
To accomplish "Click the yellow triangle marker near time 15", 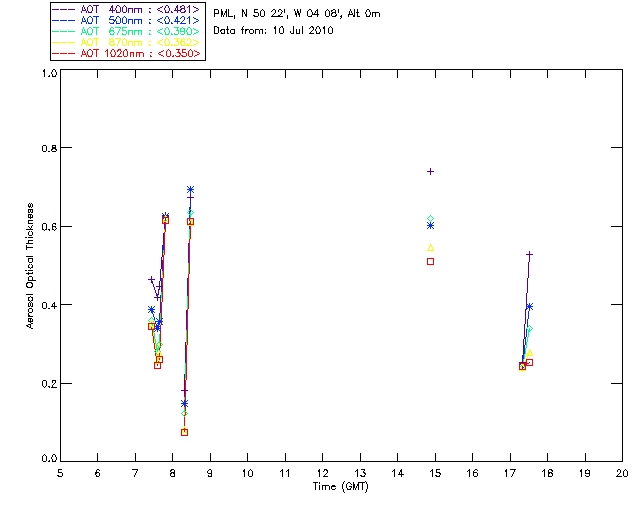I will (430, 248).
